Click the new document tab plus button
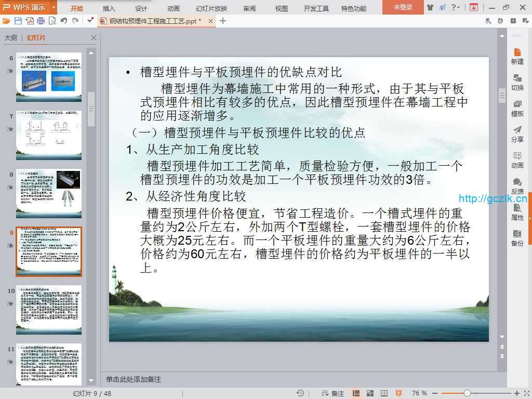The height and width of the screenshot is (399, 532). tap(223, 21)
